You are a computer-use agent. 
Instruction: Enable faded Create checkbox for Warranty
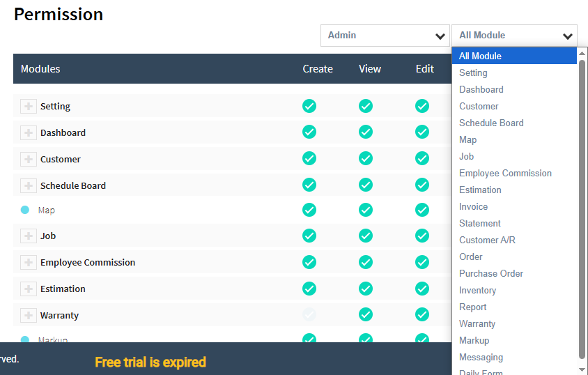309,315
